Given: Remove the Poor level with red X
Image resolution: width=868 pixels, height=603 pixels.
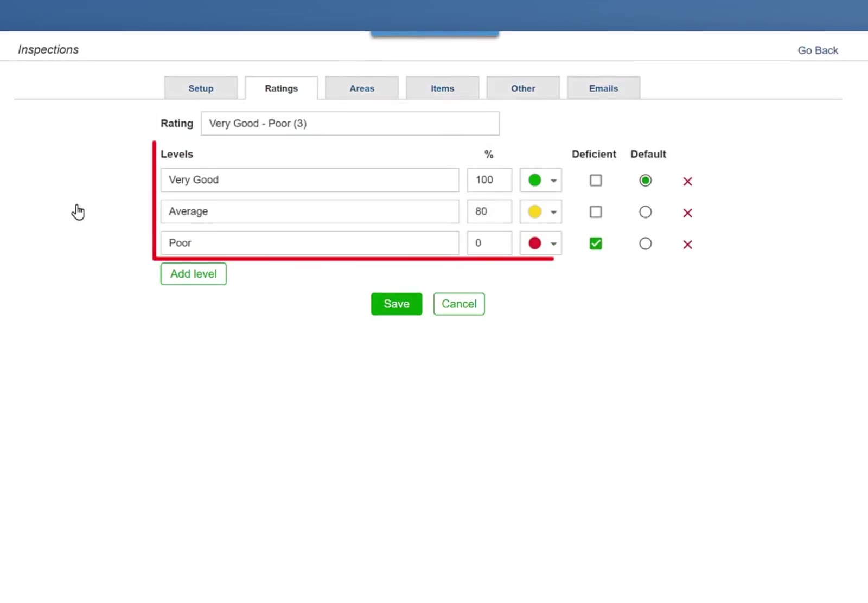Looking at the screenshot, I should pyautogui.click(x=687, y=244).
